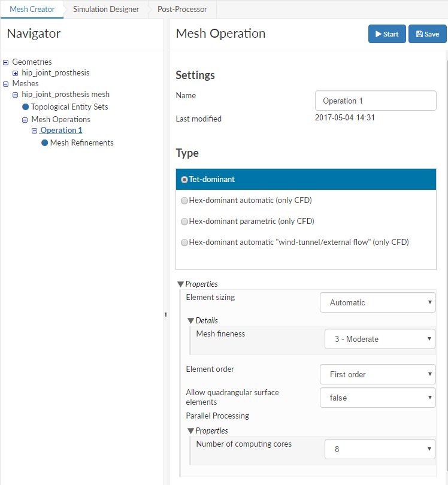The width and height of the screenshot is (448, 485).
Task: Open Topological Entity Sets item
Action: tap(69, 107)
